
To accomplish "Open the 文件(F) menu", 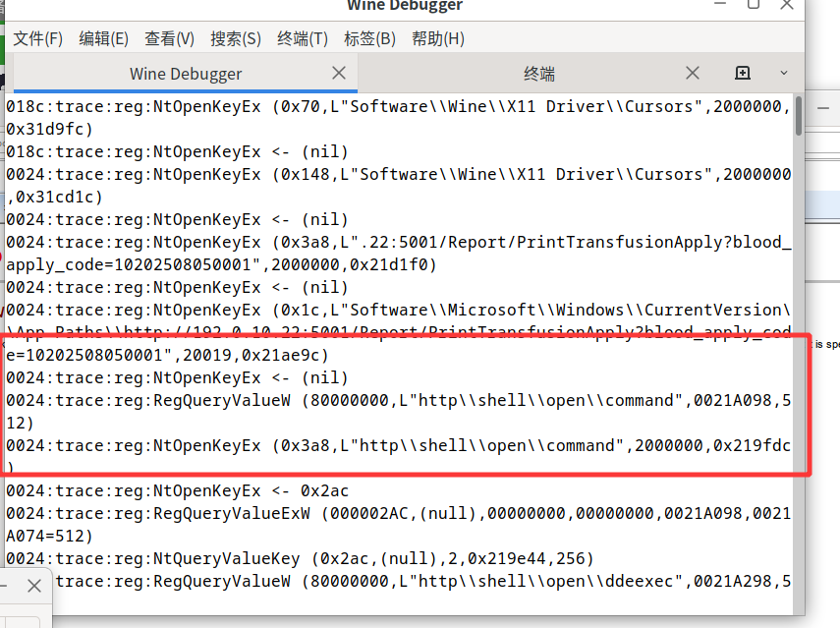I will click(37, 38).
